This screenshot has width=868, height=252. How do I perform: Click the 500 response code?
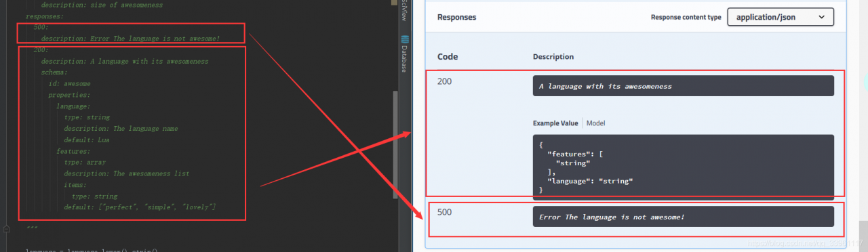444,212
